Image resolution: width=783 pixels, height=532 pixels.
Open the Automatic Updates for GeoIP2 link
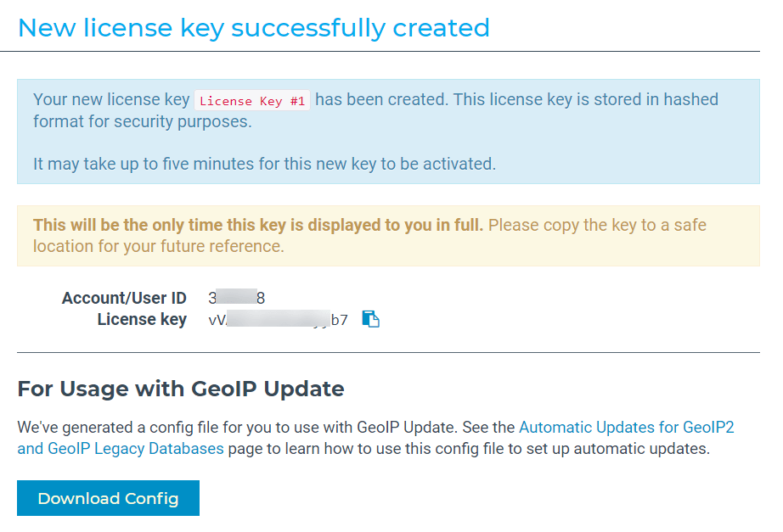click(626, 427)
